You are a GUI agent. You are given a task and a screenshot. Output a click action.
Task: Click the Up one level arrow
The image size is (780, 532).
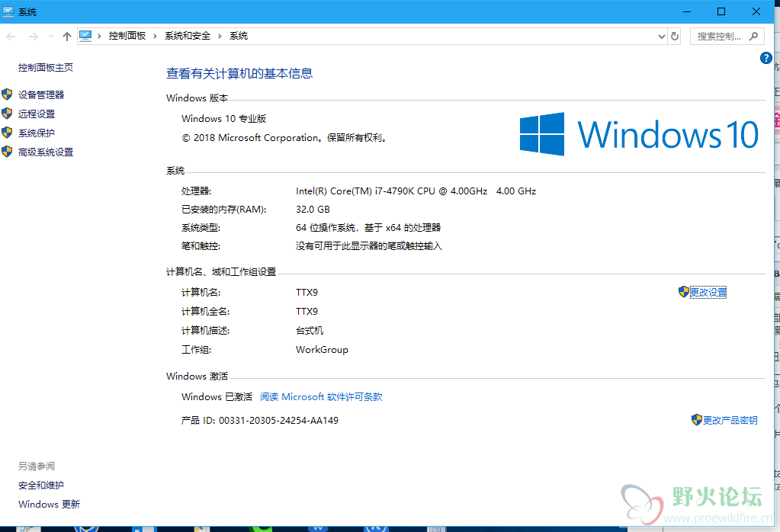point(67,37)
